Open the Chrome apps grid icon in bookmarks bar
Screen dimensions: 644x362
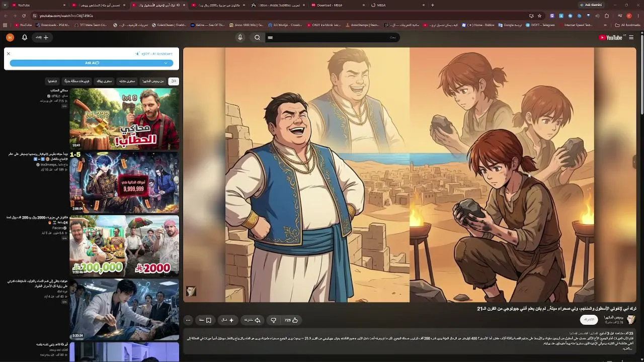6,25
